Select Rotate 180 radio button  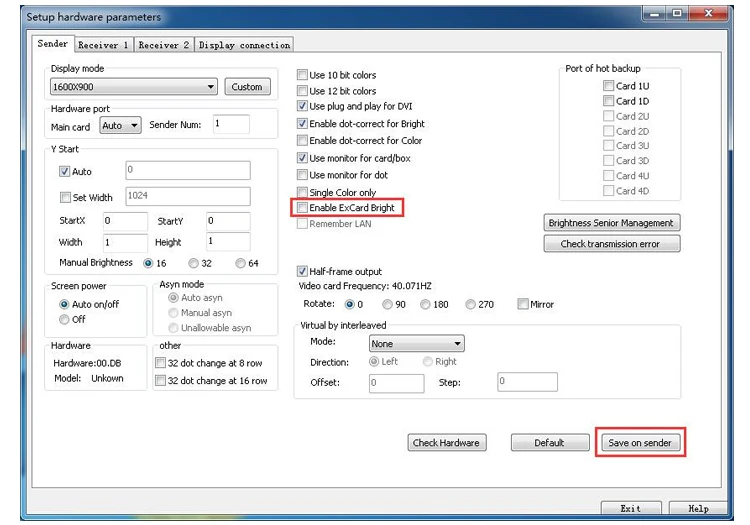(425, 304)
